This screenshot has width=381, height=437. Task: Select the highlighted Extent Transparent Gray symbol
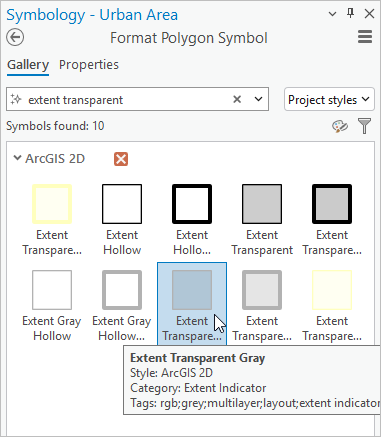192,304
